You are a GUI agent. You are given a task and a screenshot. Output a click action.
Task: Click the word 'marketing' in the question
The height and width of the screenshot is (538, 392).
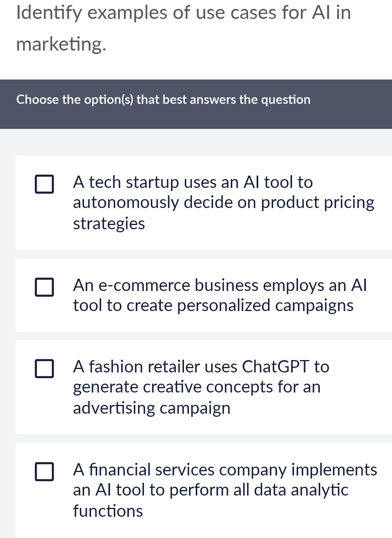click(x=60, y=44)
